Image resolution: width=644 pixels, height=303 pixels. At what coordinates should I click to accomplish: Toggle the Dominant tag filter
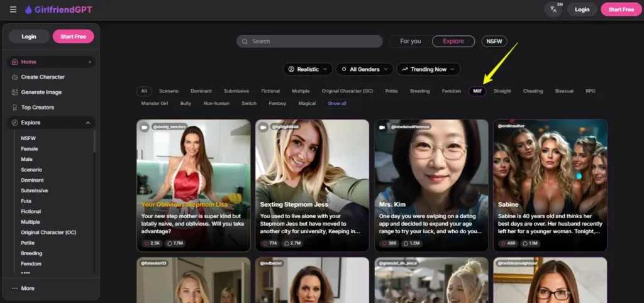tap(201, 91)
